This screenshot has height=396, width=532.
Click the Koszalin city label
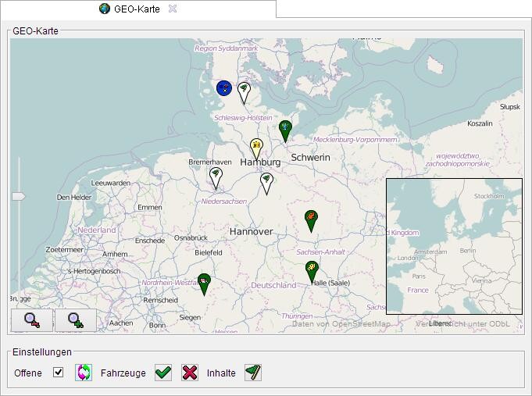tap(480, 123)
